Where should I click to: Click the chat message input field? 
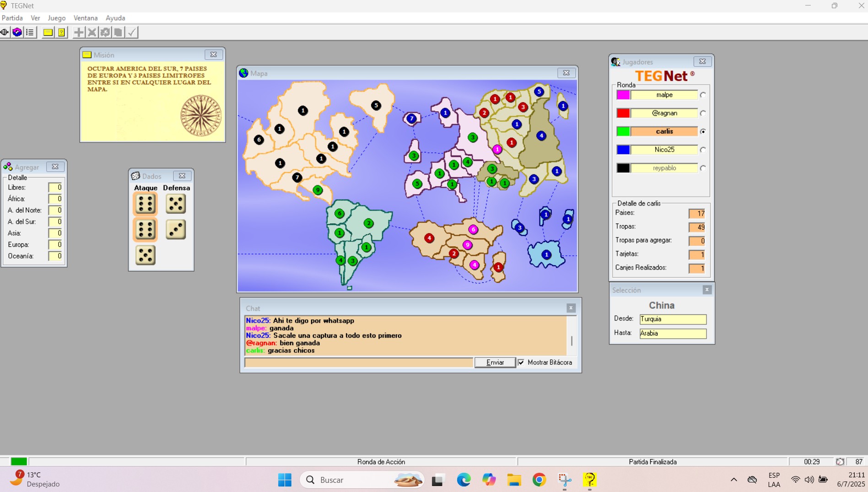tap(359, 362)
